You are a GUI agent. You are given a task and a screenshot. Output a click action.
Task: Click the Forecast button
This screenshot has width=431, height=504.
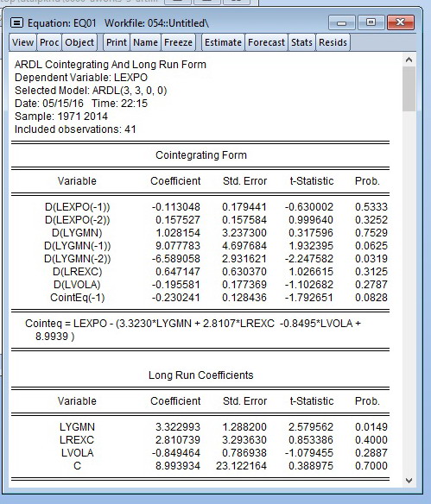(266, 42)
